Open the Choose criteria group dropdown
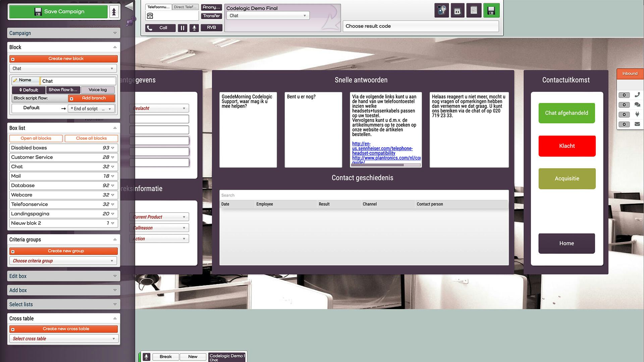Viewport: 644px width, 362px height. coord(63,261)
